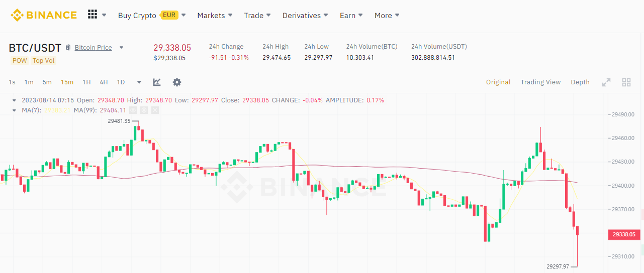
Task: Open MA indicator settings small gear
Action: tap(144, 110)
